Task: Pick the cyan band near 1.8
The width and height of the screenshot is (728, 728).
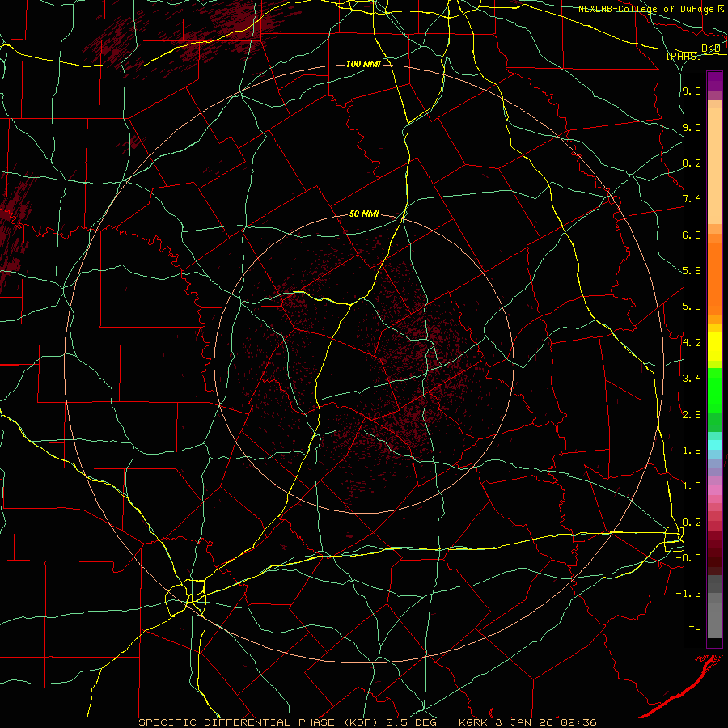Action: 714,445
